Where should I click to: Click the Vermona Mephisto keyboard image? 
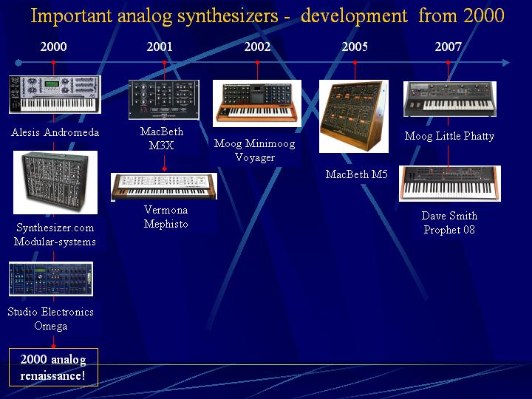164,187
